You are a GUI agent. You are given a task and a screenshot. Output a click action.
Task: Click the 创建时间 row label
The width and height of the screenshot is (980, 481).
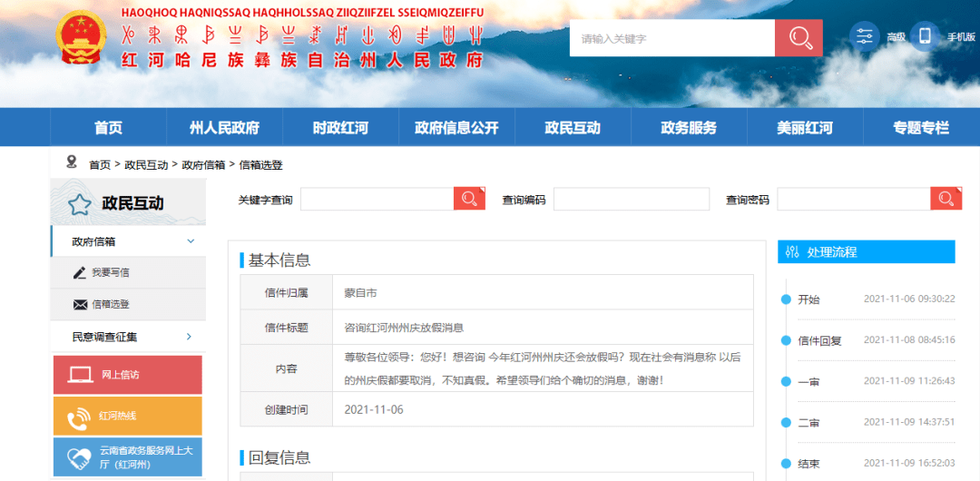tap(286, 409)
